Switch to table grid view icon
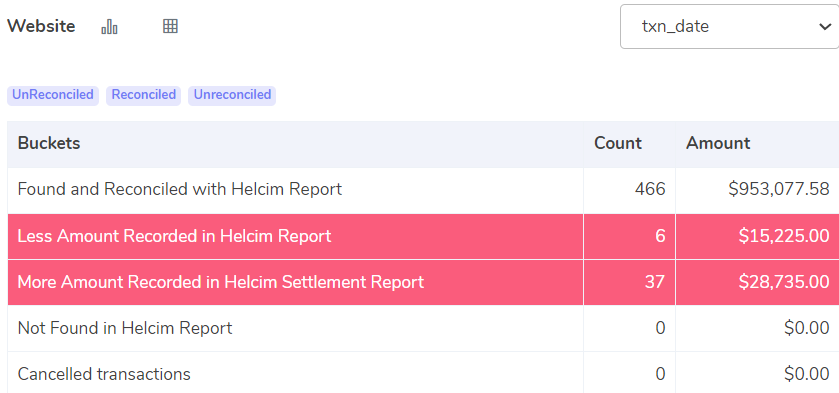Image resolution: width=839 pixels, height=393 pixels. (x=170, y=26)
